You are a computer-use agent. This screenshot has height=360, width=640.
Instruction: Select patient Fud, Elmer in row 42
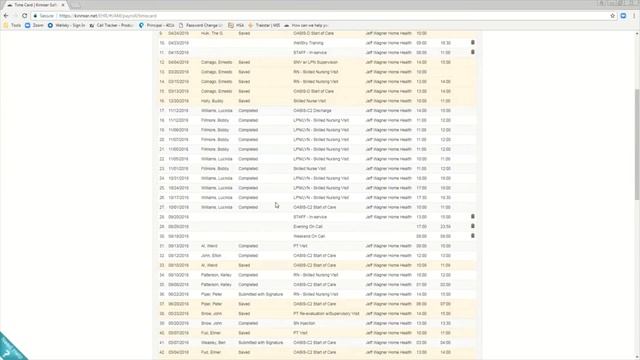click(211, 352)
